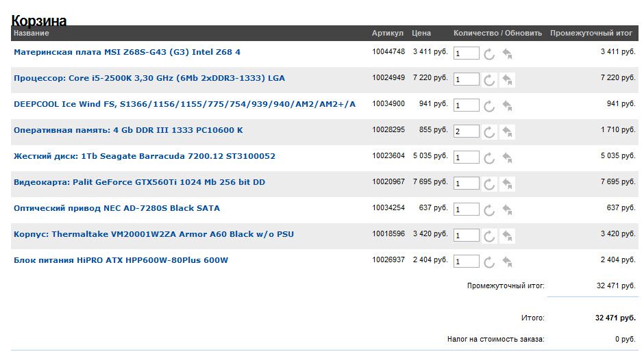Image resolution: width=644 pixels, height=356 pixels.
Task: Remove Palit GeForce GTX560Ti from cart
Action: [507, 184]
